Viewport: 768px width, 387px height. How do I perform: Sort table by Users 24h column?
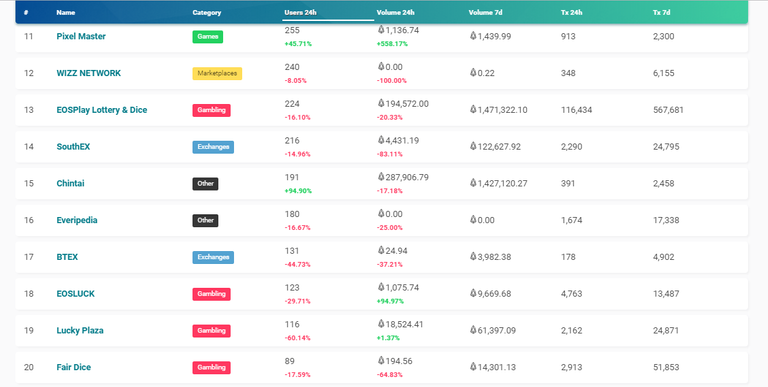pyautogui.click(x=300, y=13)
